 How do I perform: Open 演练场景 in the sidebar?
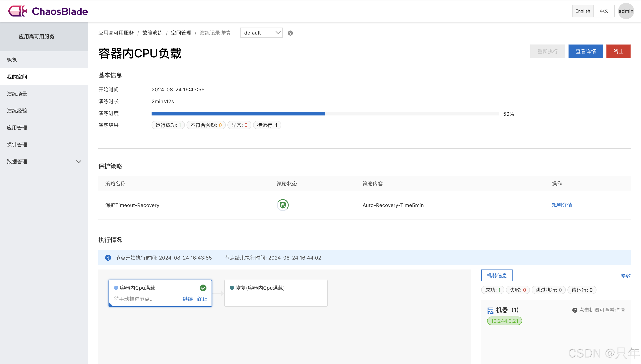[x=17, y=94]
